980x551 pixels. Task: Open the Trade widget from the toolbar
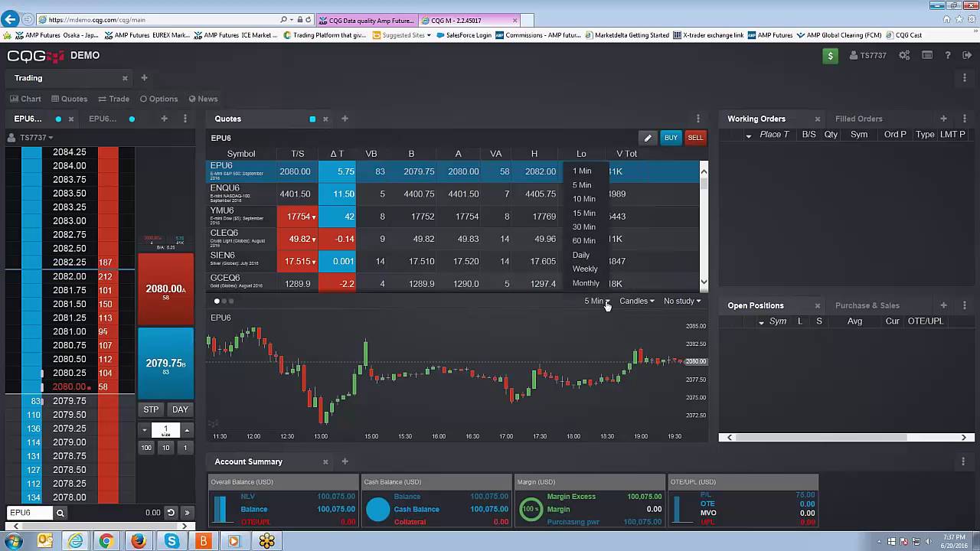[x=113, y=99]
